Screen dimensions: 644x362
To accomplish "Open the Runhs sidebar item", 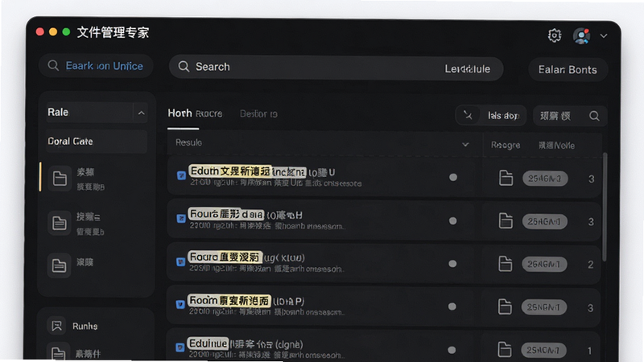I will [x=85, y=327].
